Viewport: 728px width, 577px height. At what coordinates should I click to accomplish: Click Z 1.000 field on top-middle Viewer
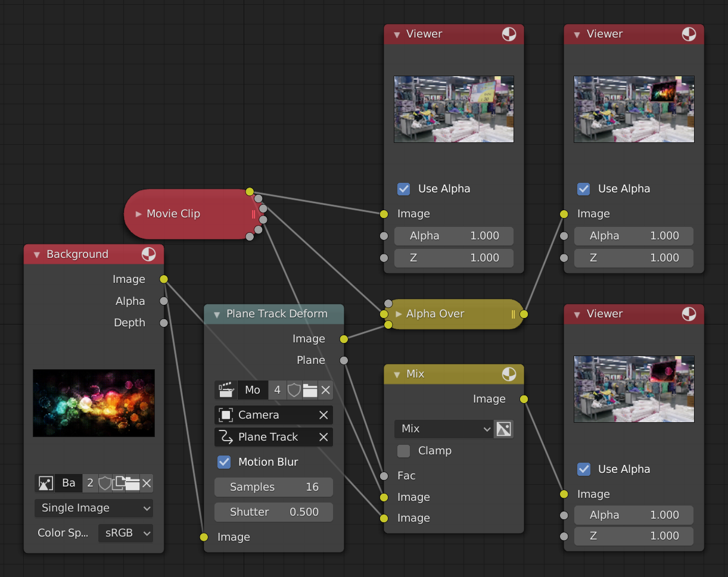[454, 258]
